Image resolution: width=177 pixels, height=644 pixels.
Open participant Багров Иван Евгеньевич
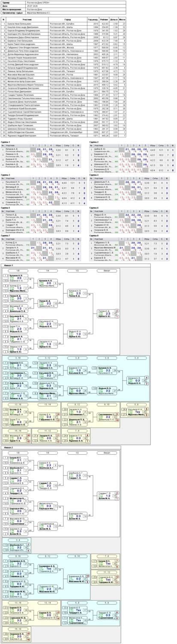tap(20, 24)
